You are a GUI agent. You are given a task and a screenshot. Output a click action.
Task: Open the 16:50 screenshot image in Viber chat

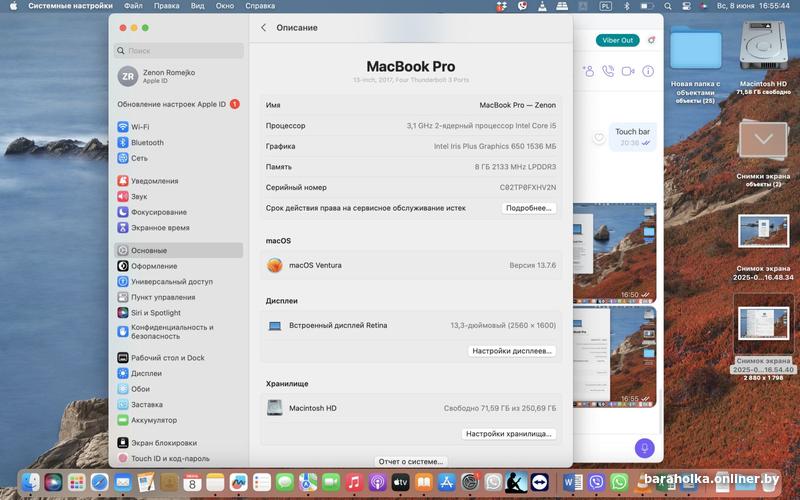coord(615,253)
